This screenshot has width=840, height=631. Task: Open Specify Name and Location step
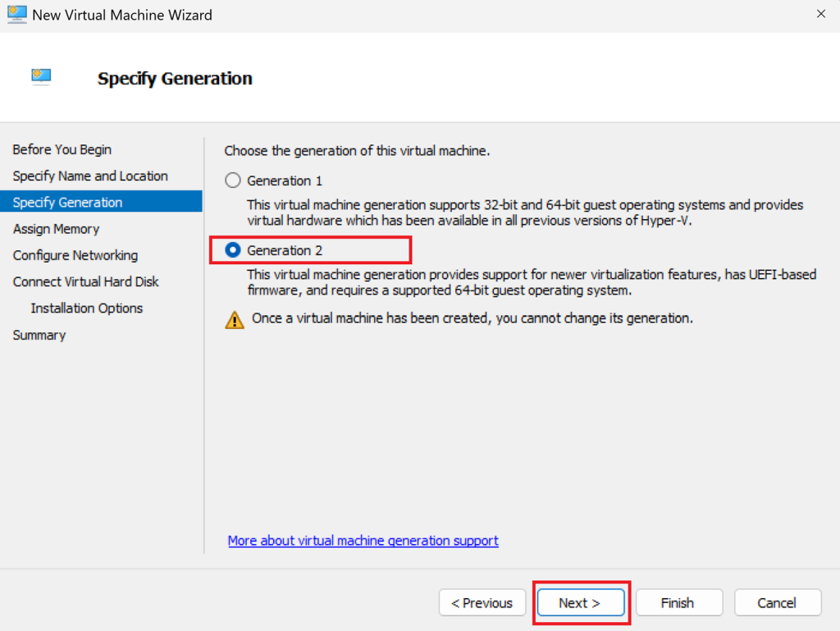[x=90, y=176]
